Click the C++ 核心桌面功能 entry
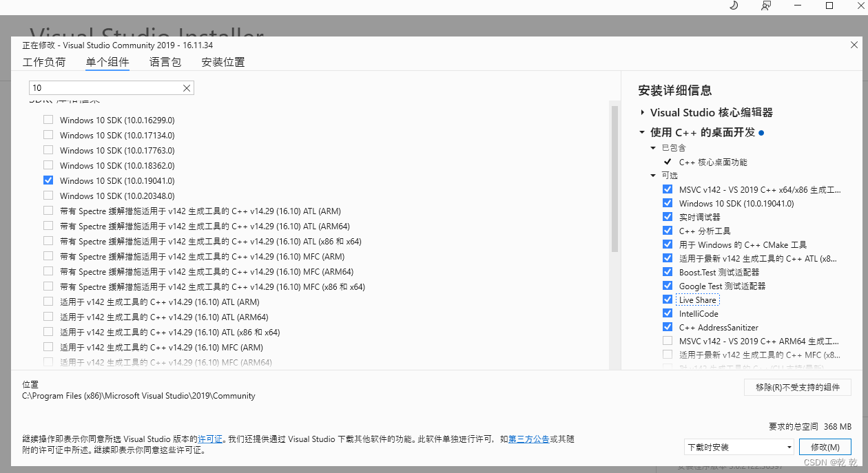The height and width of the screenshot is (473, 868). 713,162
